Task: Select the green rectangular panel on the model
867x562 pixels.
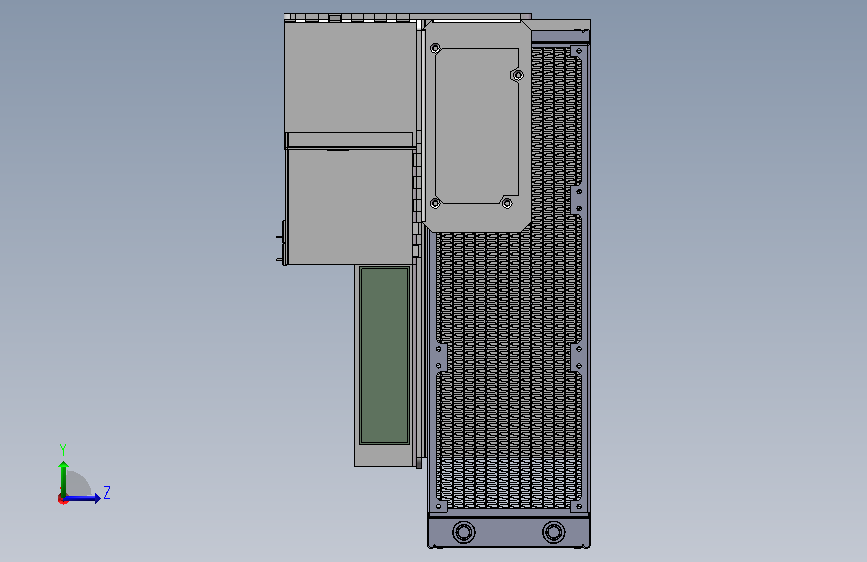Action: point(384,355)
